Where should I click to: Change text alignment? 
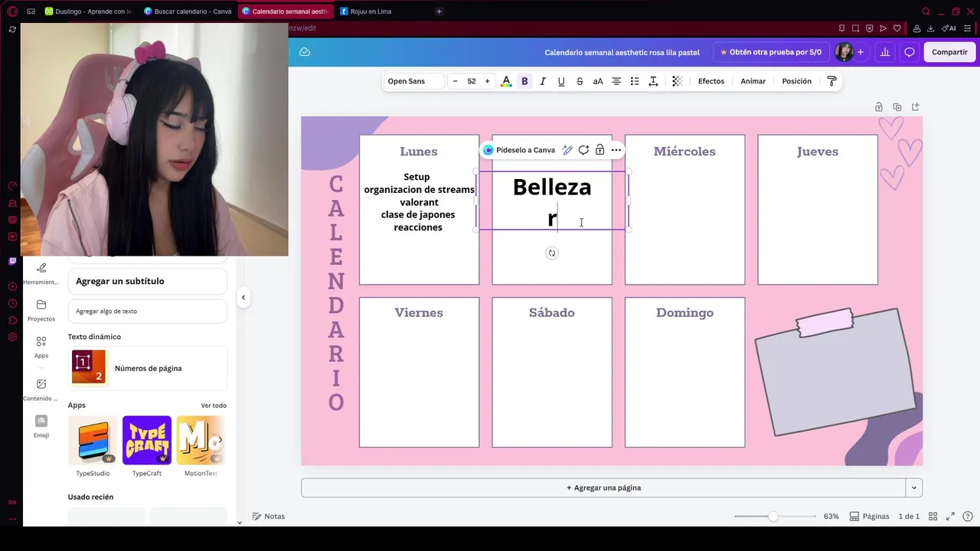pos(616,81)
